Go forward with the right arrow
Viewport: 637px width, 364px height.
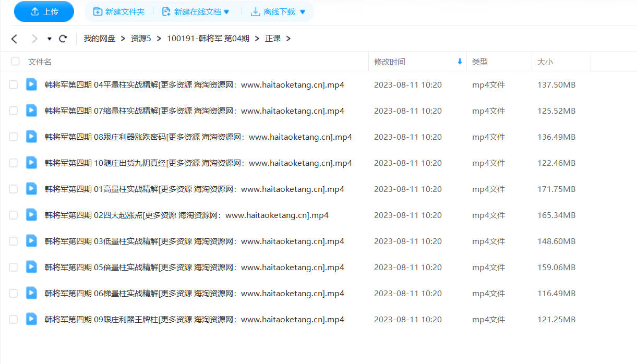pyautogui.click(x=34, y=39)
